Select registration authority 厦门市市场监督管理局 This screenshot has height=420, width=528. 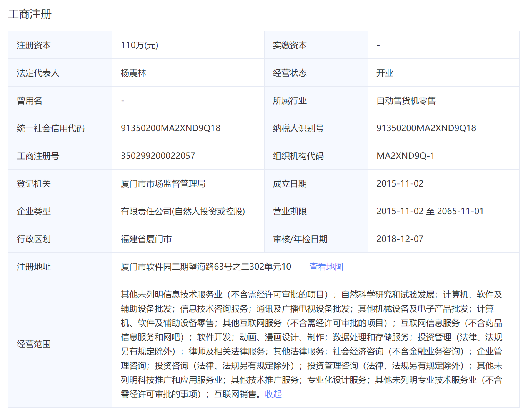click(x=163, y=183)
